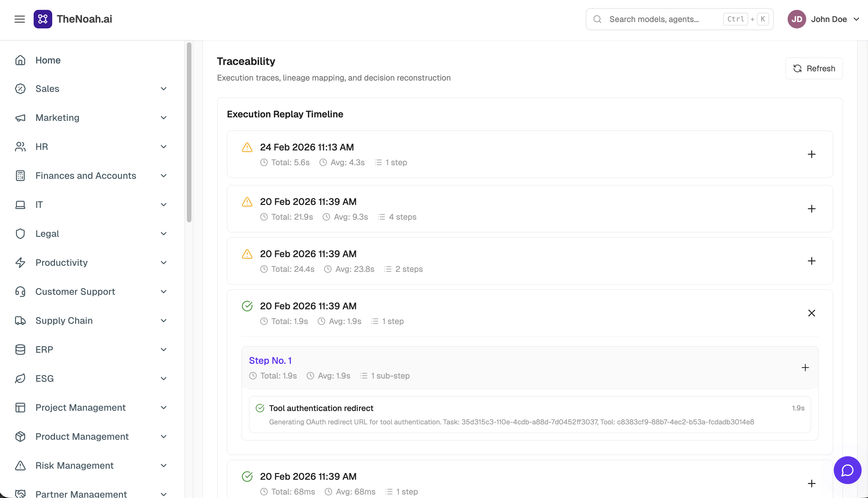Click warning icon on the 21.9s trace
868x498 pixels.
pos(247,202)
